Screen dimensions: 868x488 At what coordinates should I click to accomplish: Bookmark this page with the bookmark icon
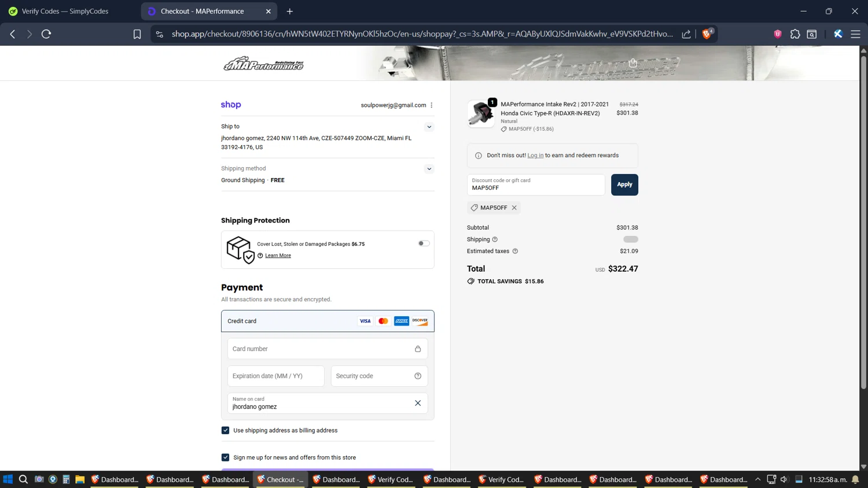tap(137, 34)
